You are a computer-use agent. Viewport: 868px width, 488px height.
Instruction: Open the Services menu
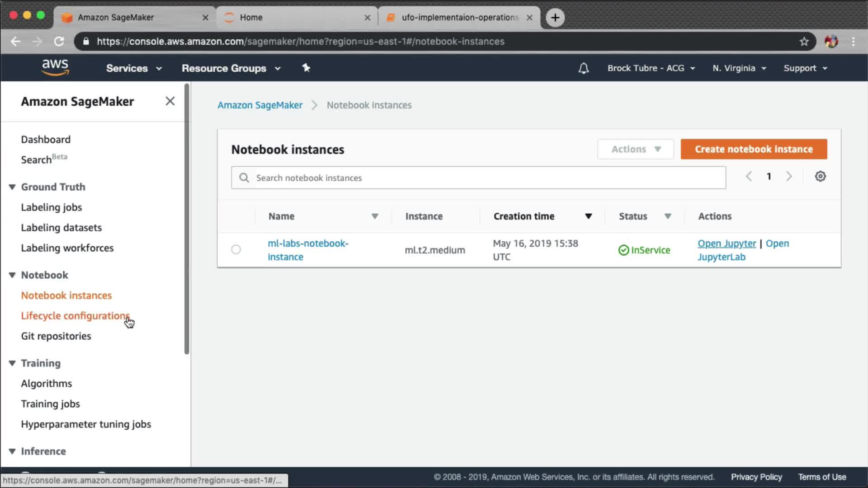coord(133,68)
